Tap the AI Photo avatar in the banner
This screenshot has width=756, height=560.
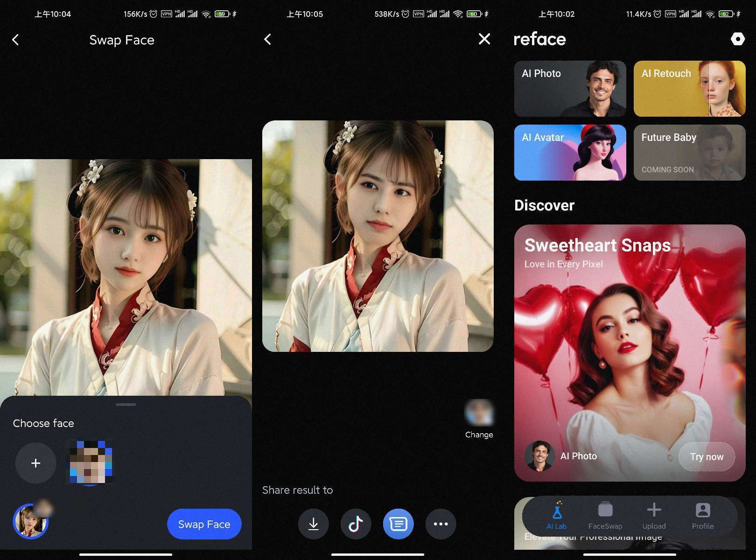539,456
